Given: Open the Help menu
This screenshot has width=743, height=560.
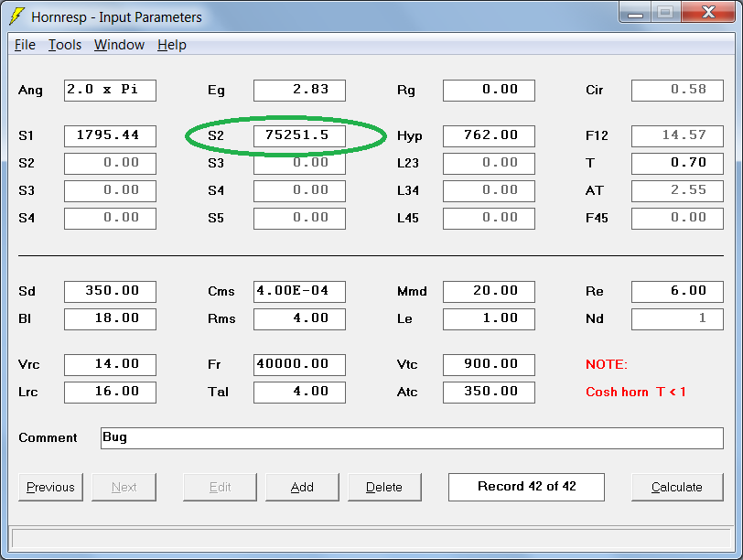Looking at the screenshot, I should (172, 45).
